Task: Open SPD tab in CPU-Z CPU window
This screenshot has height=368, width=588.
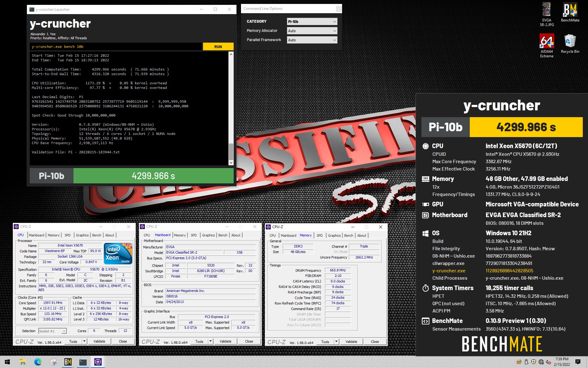Action: tap(67, 235)
